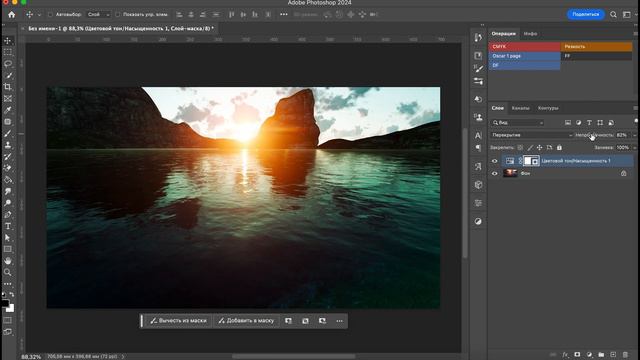
Task: Toggle lock all padlock icon
Action: pyautogui.click(x=559, y=147)
